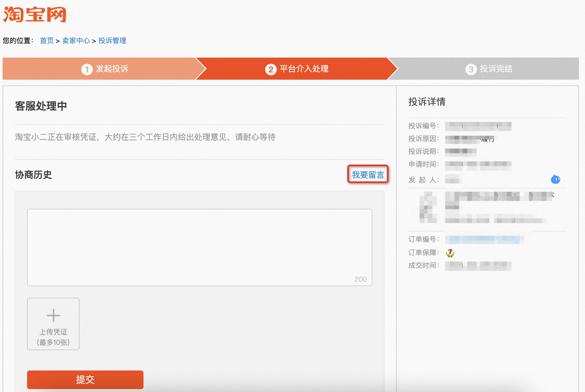The height and width of the screenshot is (392, 585).
Task: Click 投诉原因 label
Action: 423,139
